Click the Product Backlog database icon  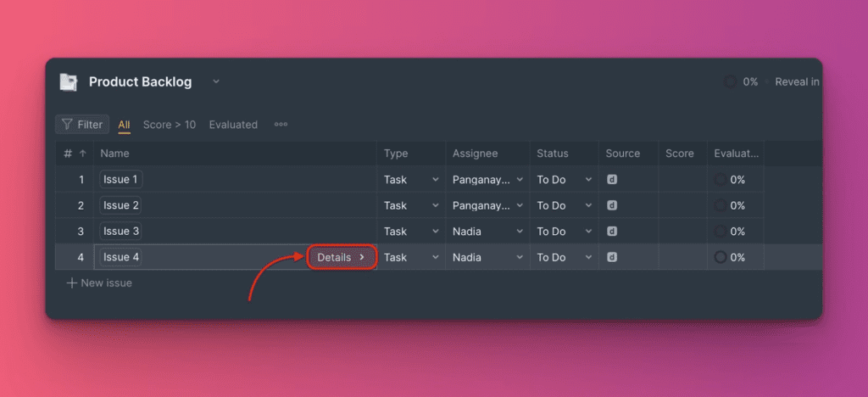68,82
